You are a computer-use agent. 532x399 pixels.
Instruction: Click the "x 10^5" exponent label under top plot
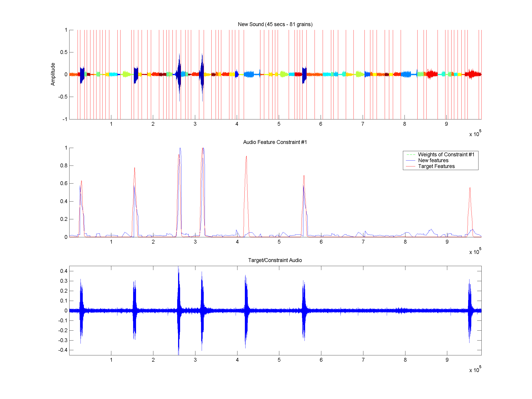(x=475, y=133)
